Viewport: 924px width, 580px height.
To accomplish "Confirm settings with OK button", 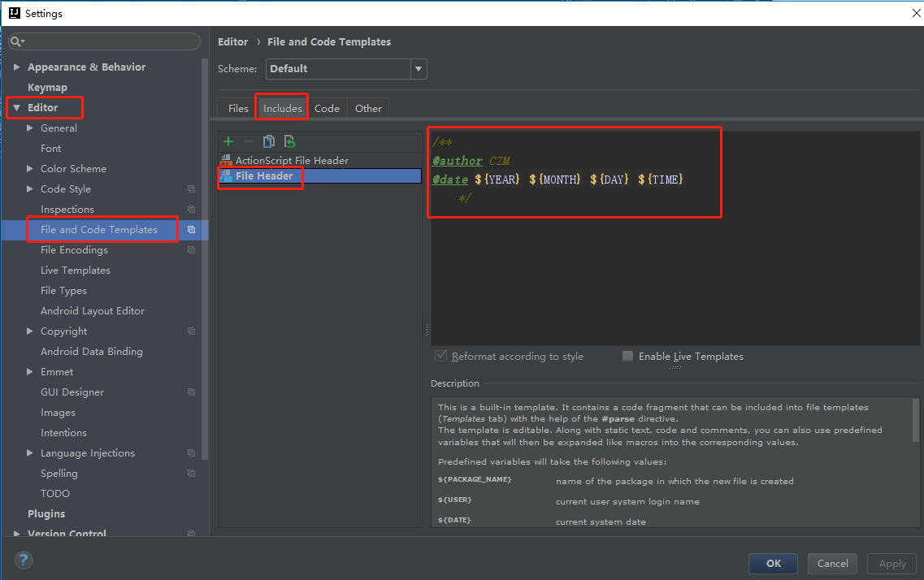I will pos(773,564).
